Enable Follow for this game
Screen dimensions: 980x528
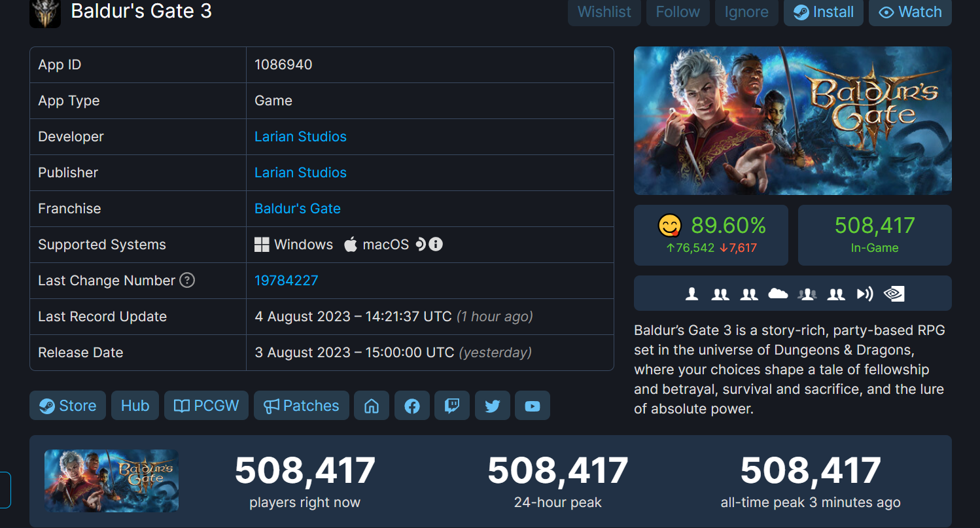pos(677,12)
